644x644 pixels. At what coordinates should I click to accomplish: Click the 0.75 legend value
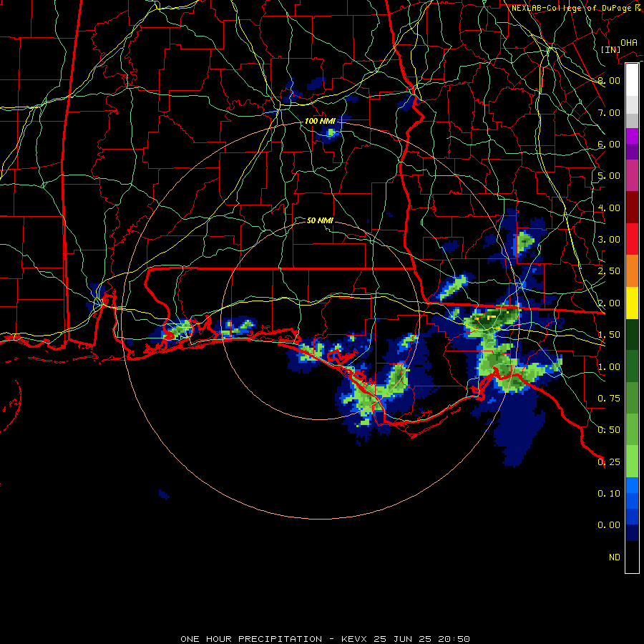(x=609, y=399)
